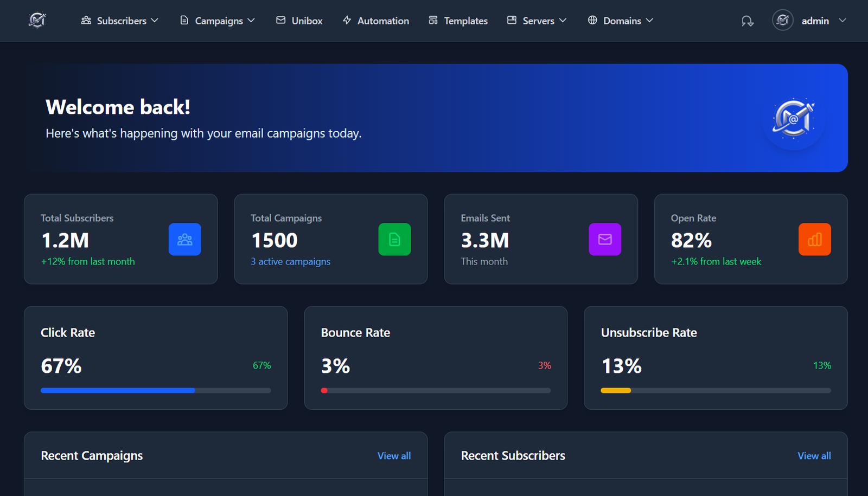Click the orange Open Rate chart icon
868x496 pixels.
click(814, 239)
